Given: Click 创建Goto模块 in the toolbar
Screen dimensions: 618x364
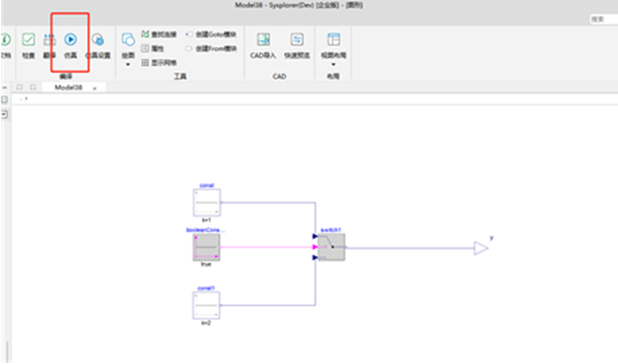Looking at the screenshot, I should [211, 35].
